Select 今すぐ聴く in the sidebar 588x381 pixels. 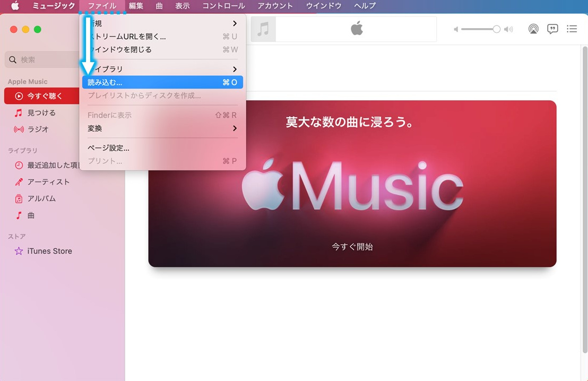pyautogui.click(x=45, y=96)
